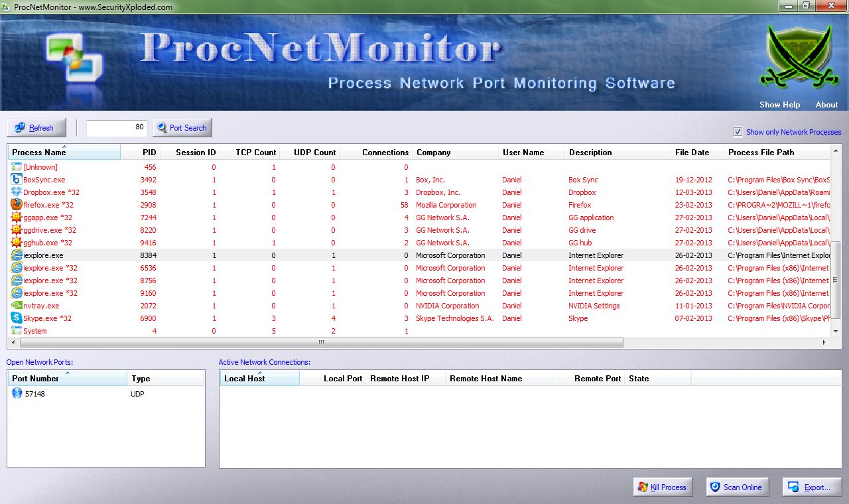The height and width of the screenshot is (504, 849).
Task: Run a Port Search
Action: coord(182,127)
